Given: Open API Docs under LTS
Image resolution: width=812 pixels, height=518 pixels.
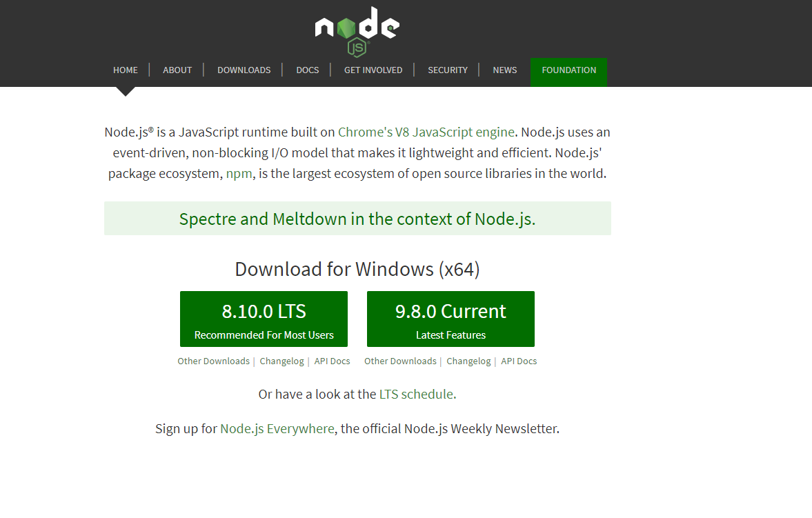Looking at the screenshot, I should click(332, 361).
